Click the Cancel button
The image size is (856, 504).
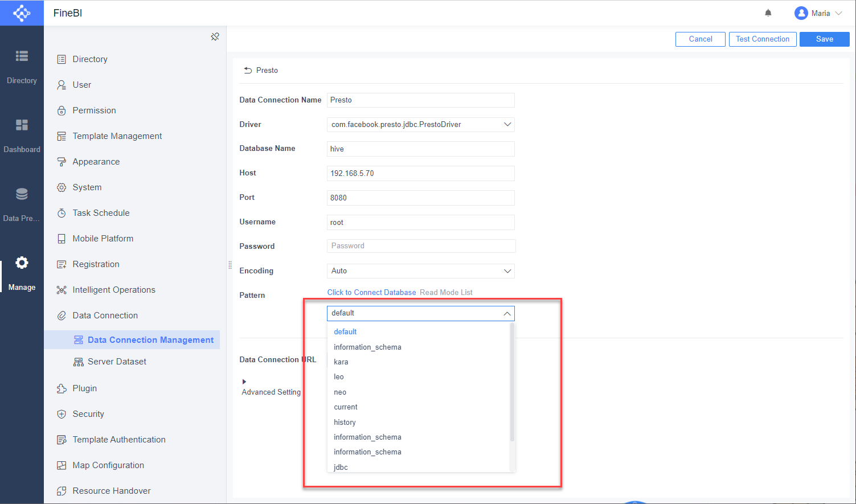pyautogui.click(x=701, y=39)
